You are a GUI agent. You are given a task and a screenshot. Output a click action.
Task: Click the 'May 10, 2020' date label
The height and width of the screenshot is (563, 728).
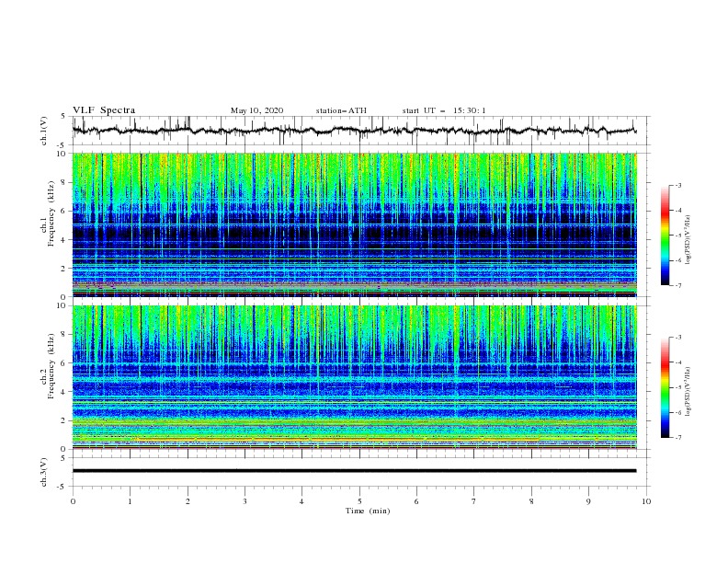point(256,110)
